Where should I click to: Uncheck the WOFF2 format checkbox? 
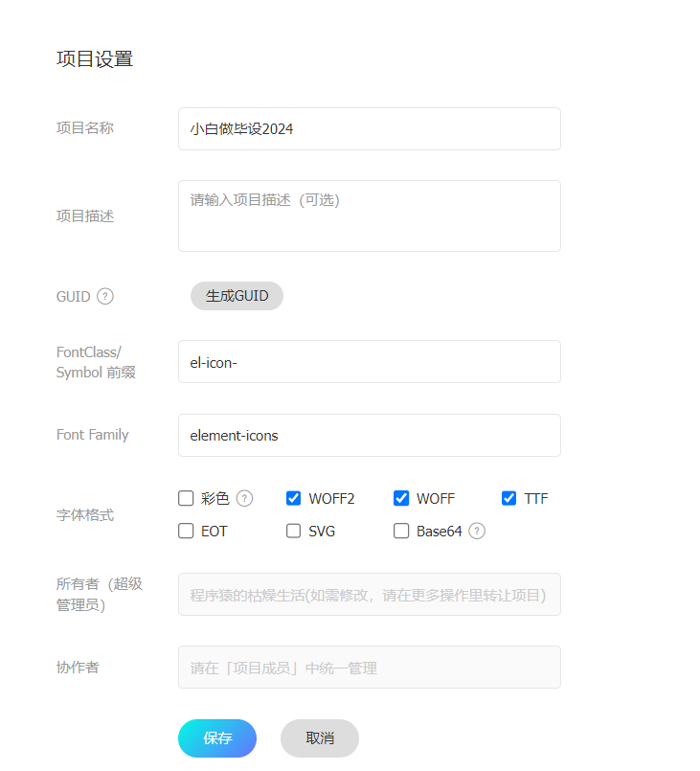click(x=293, y=498)
